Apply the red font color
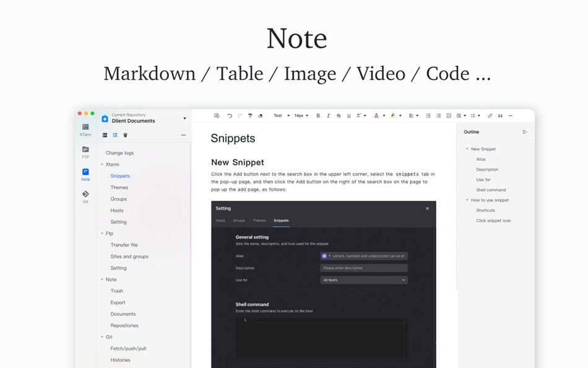Viewport: 588px width, 368px height. pyautogui.click(x=376, y=116)
